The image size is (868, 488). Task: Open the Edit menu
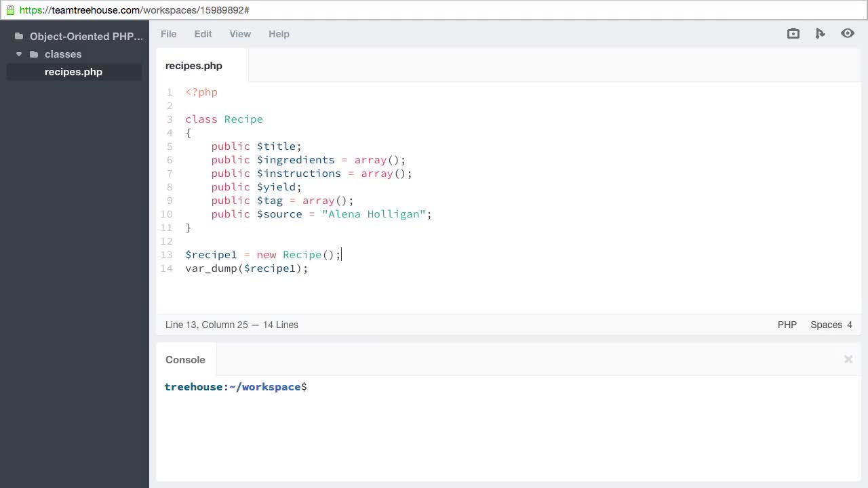click(203, 34)
